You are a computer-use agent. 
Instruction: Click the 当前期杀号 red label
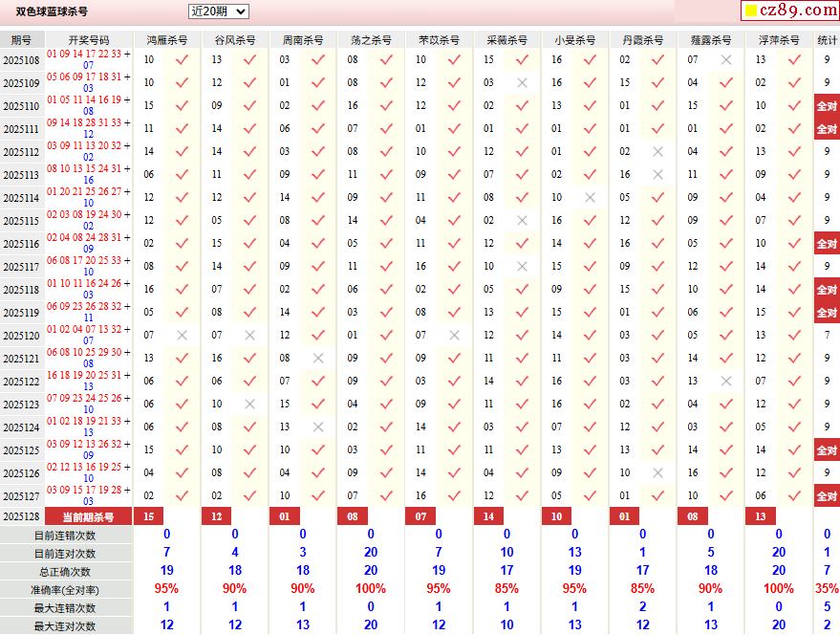coord(89,516)
